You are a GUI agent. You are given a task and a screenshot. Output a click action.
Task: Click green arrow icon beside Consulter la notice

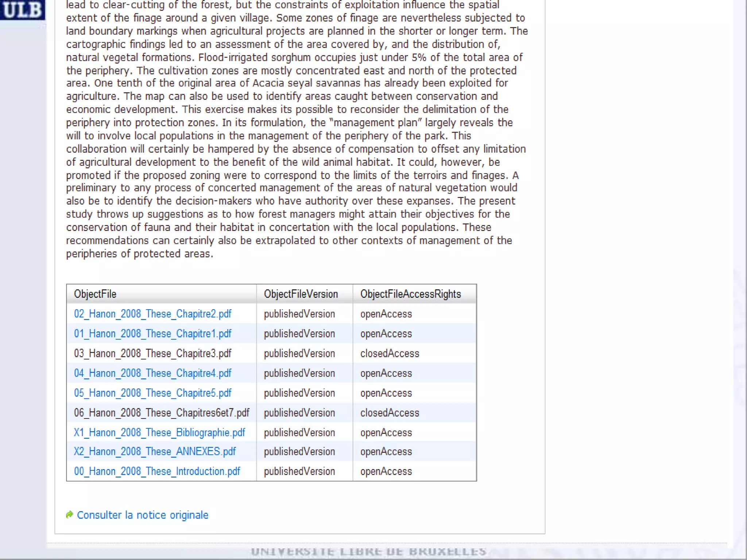pos(69,514)
